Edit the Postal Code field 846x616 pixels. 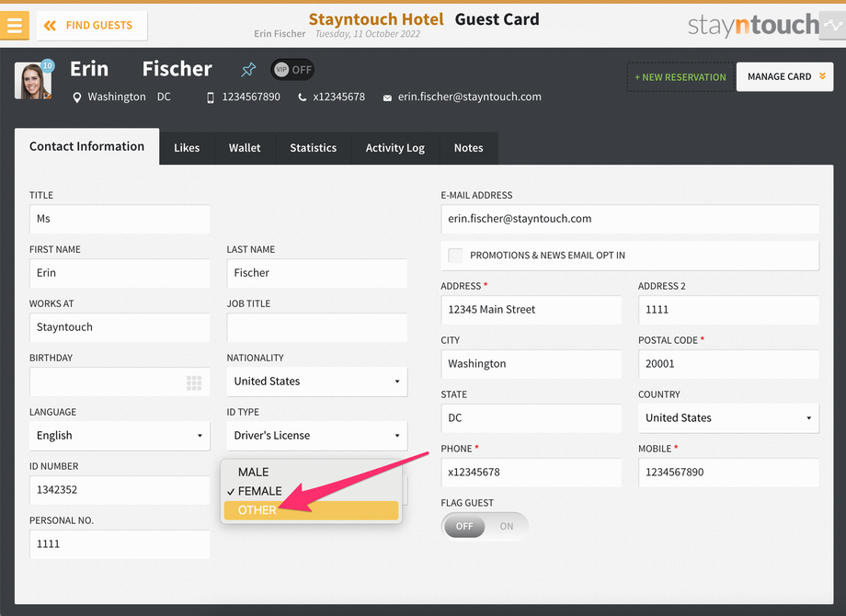[728, 363]
